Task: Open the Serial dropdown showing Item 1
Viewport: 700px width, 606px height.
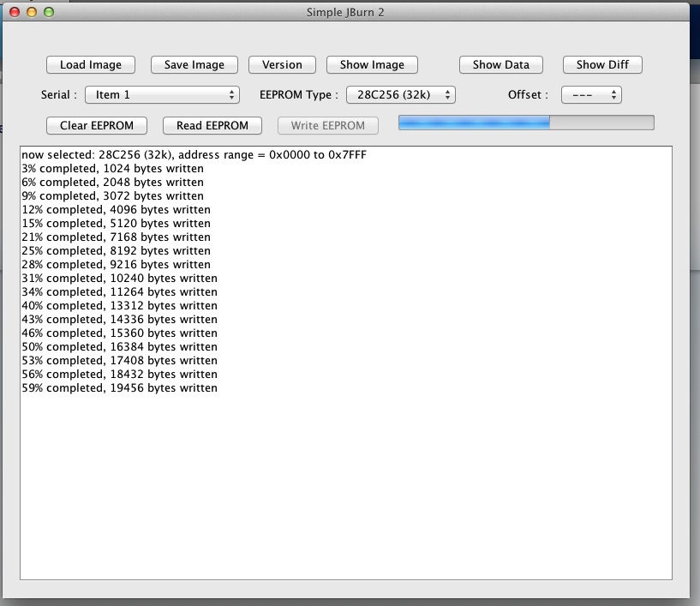Action: [x=161, y=95]
